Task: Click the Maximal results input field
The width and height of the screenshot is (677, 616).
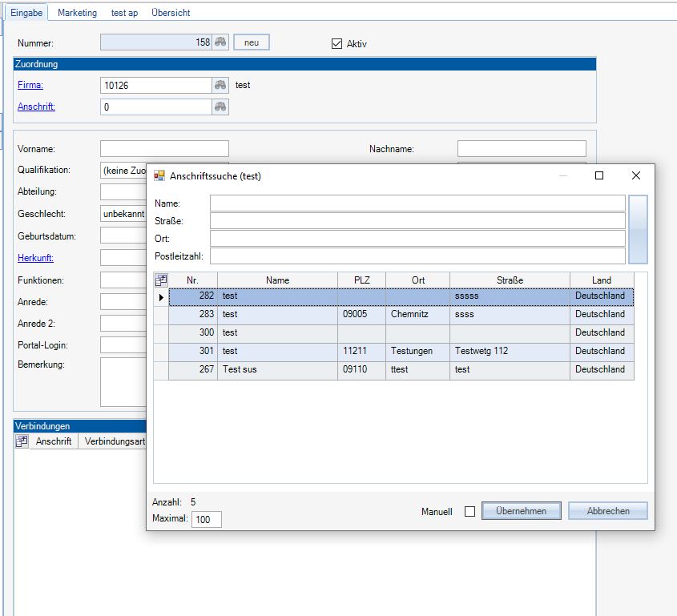Action: (x=206, y=520)
